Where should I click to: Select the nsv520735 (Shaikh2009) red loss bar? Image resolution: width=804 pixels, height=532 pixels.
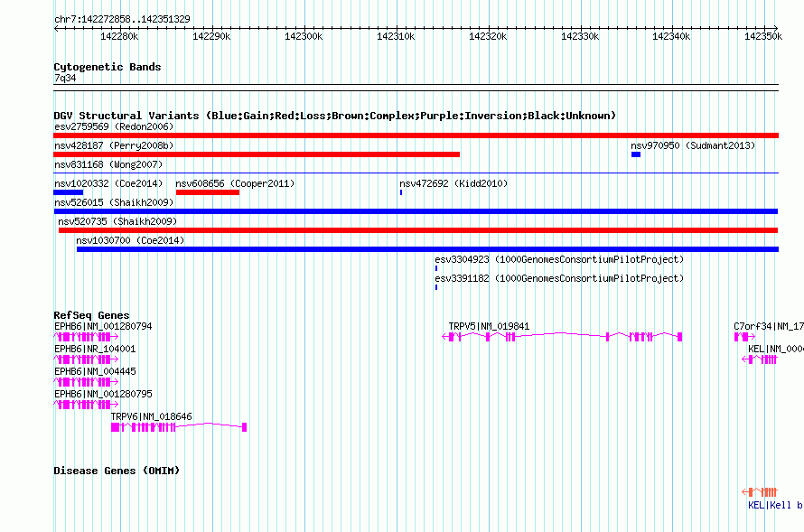418,230
